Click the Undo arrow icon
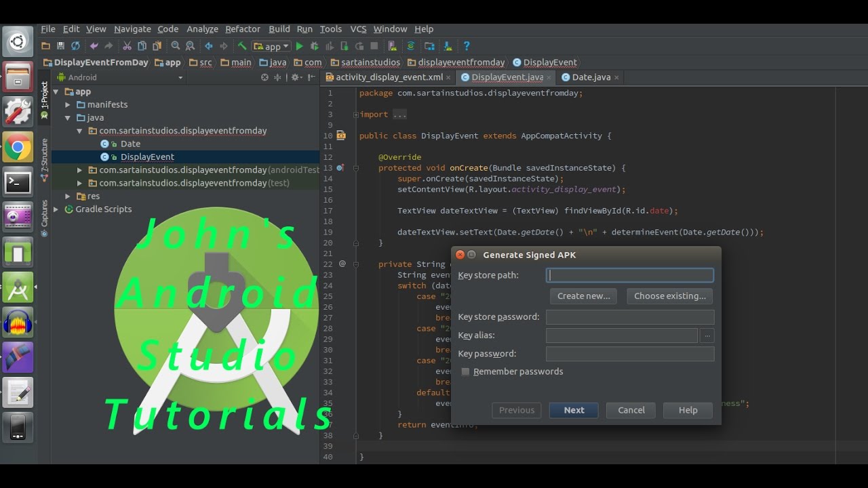The width and height of the screenshot is (868, 488). (x=94, y=46)
